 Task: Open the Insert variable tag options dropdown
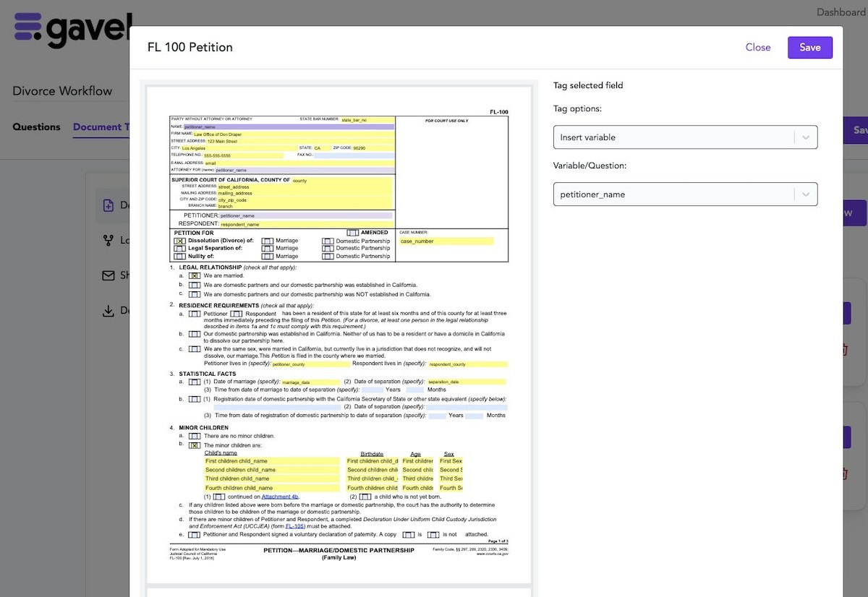coord(685,137)
